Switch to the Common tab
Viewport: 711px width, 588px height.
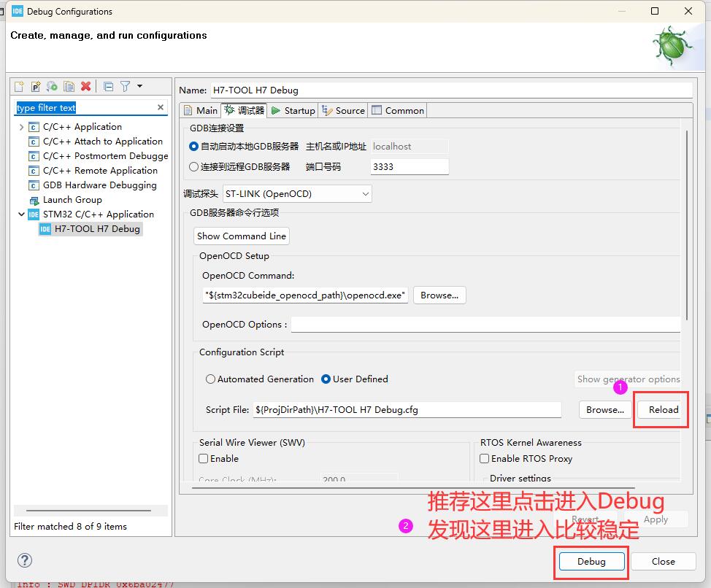pyautogui.click(x=398, y=111)
